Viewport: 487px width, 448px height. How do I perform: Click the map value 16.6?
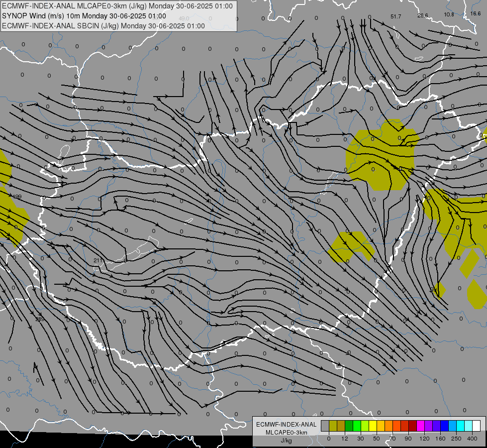(x=476, y=13)
